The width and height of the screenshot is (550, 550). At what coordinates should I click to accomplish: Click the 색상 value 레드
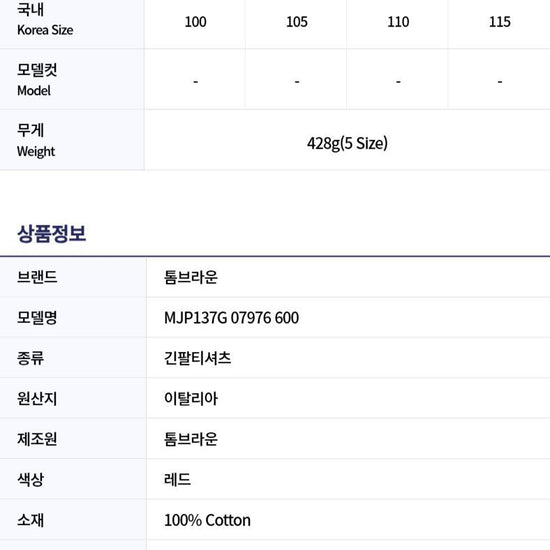pos(177,479)
